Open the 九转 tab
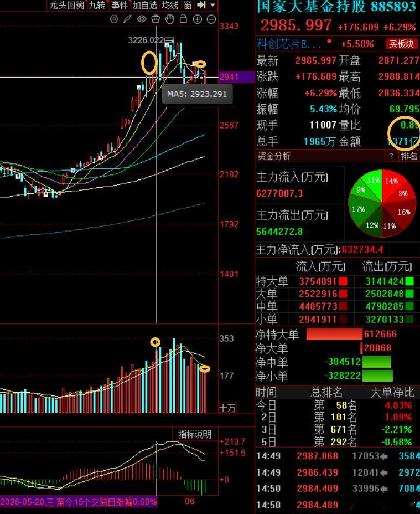This screenshot has width=420, height=514. [x=97, y=5]
